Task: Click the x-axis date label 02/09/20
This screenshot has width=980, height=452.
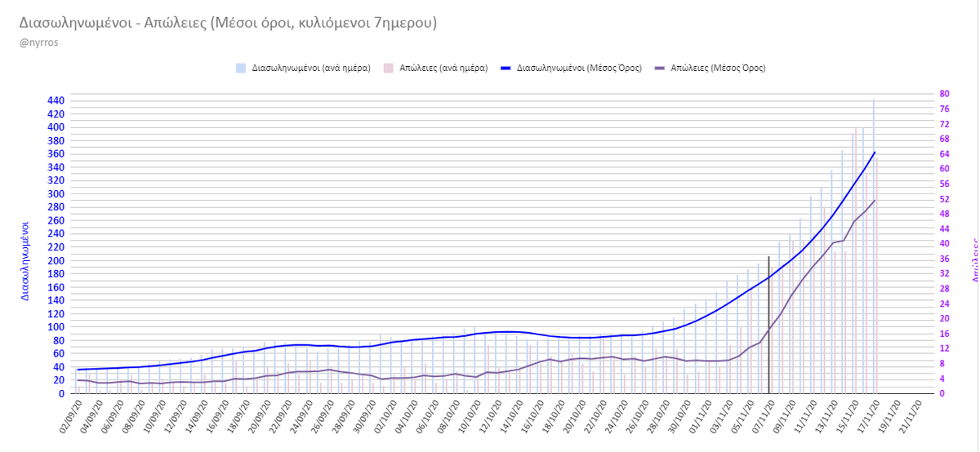Action: [70, 416]
